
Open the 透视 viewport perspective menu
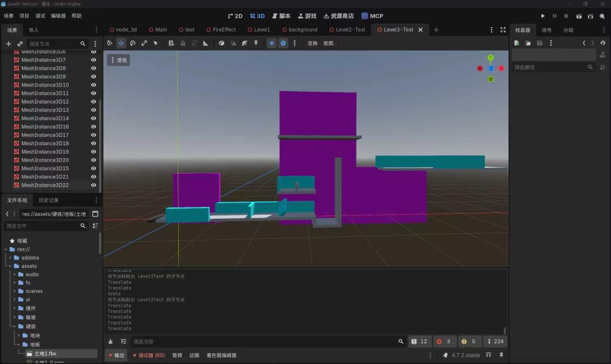[118, 60]
